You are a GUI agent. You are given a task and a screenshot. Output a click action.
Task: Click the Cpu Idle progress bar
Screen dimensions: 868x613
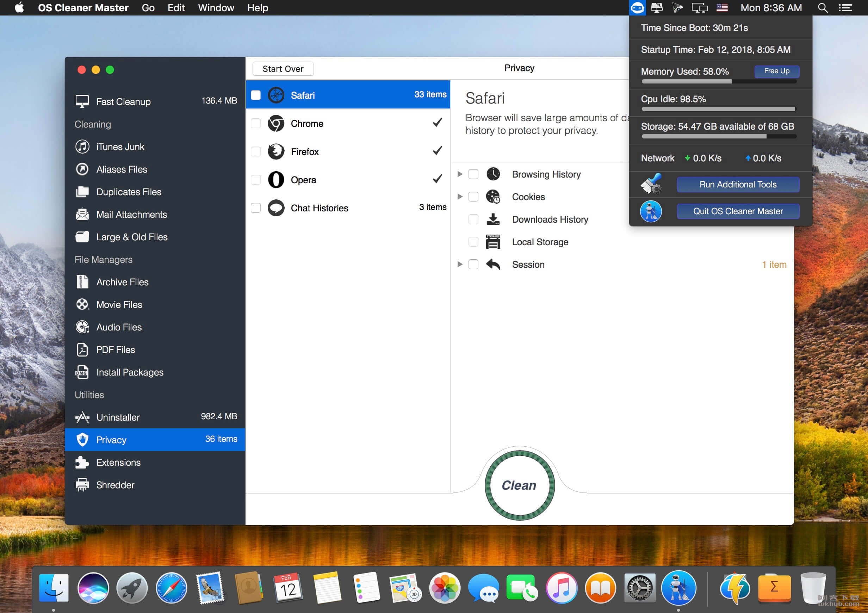pos(719,109)
